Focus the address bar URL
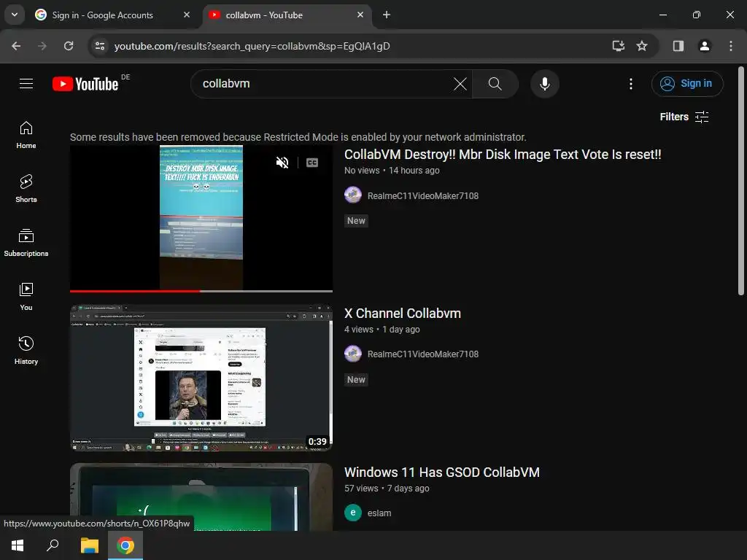 pyautogui.click(x=252, y=46)
